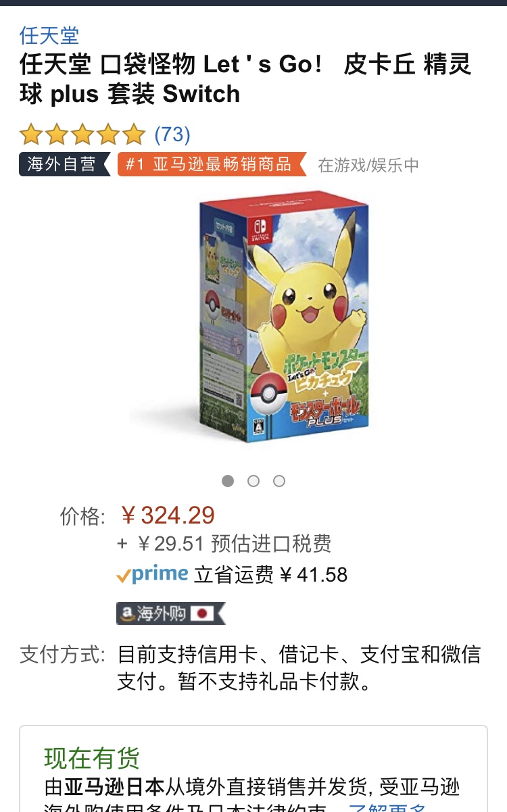507x812 pixels.
Task: Select the 现在有货 availability heading
Action: (92, 759)
